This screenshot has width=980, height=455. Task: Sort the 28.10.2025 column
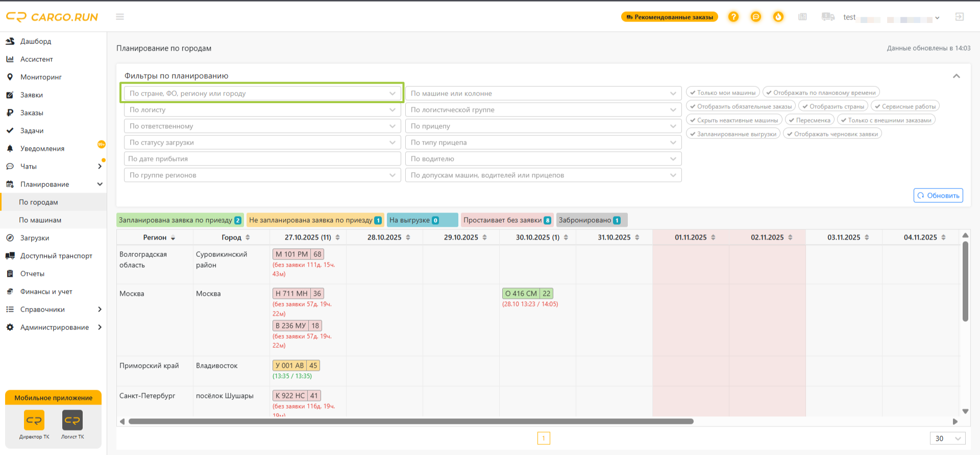click(408, 237)
